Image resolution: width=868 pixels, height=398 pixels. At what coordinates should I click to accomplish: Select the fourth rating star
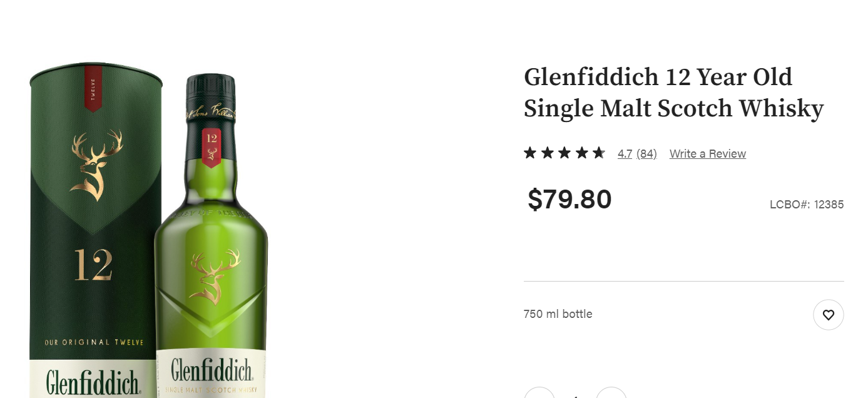tap(582, 153)
